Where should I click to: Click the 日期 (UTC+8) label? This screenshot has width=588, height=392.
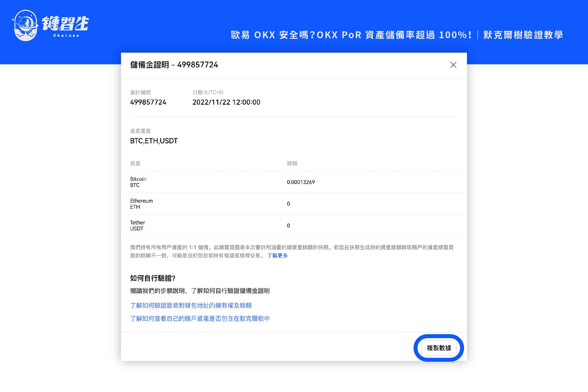point(208,93)
